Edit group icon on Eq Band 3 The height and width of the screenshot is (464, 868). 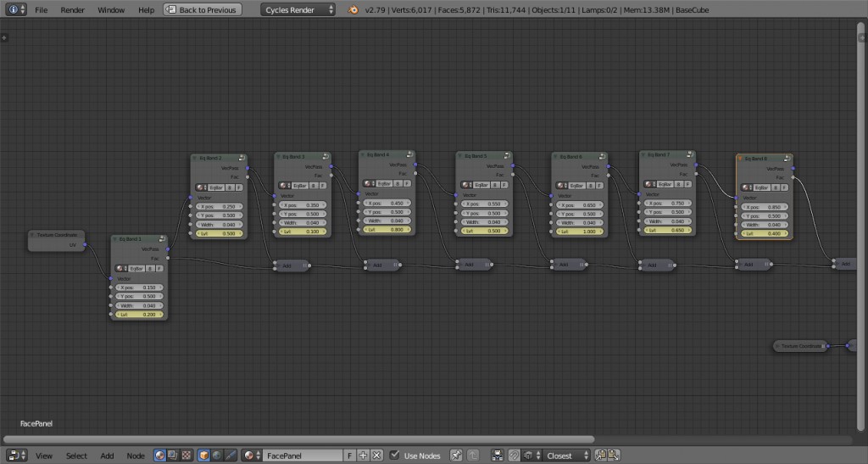pyautogui.click(x=325, y=157)
